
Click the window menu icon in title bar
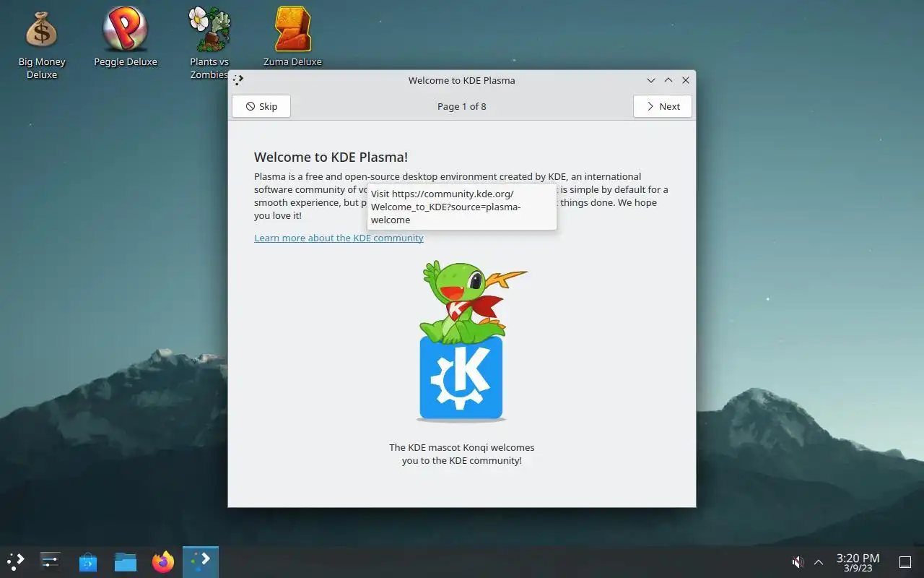pyautogui.click(x=239, y=80)
